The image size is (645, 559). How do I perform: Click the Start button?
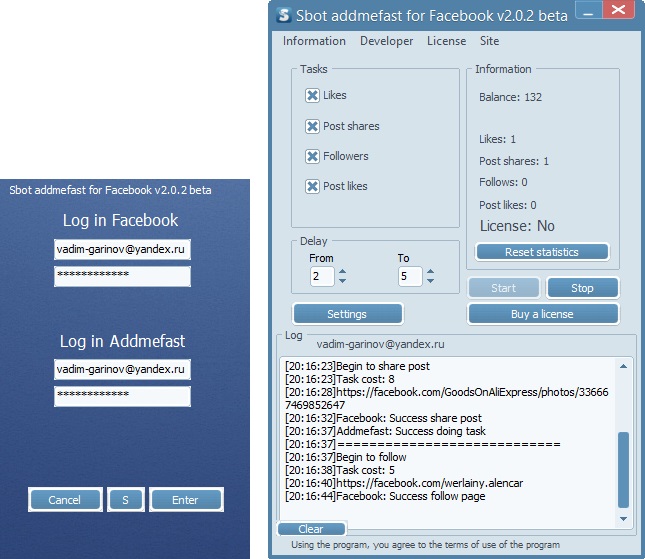pyautogui.click(x=503, y=288)
